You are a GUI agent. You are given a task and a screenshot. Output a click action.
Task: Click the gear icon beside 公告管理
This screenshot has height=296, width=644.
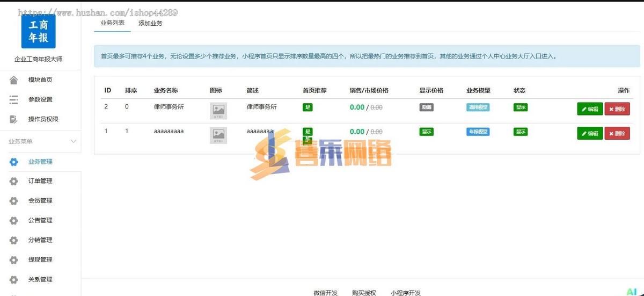pos(14,221)
